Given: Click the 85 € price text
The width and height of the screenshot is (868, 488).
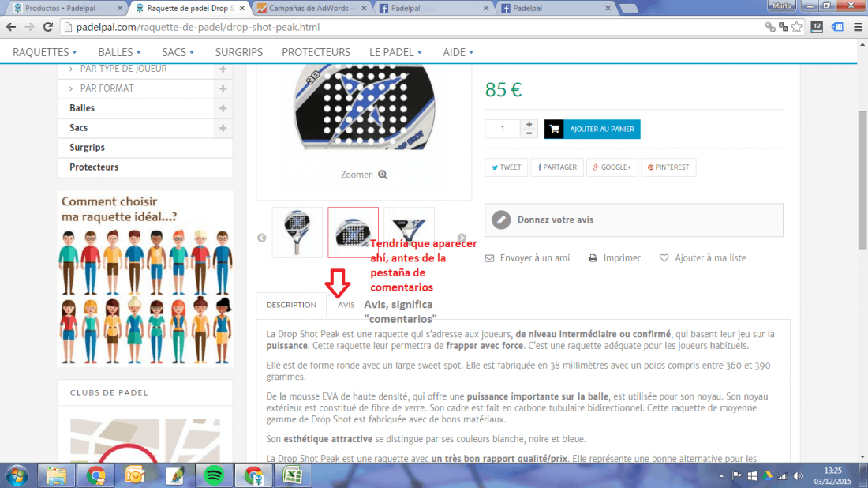Looking at the screenshot, I should 503,90.
